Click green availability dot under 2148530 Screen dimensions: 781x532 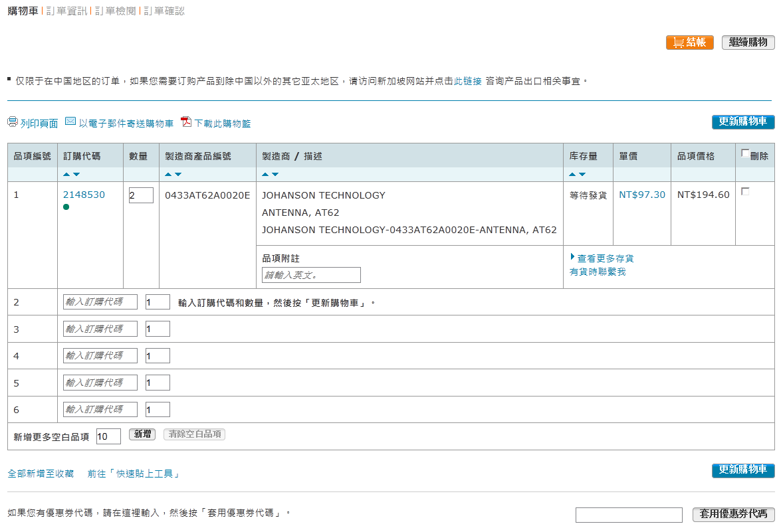tap(66, 207)
